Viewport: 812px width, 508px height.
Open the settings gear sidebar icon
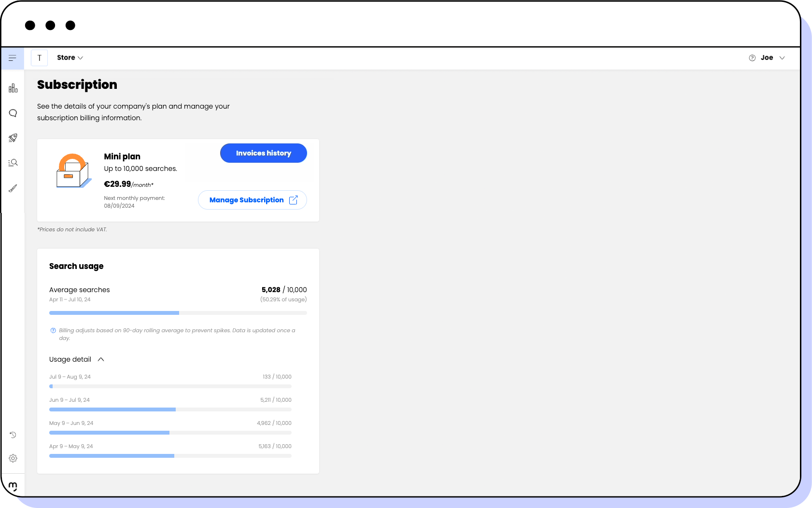(13, 458)
